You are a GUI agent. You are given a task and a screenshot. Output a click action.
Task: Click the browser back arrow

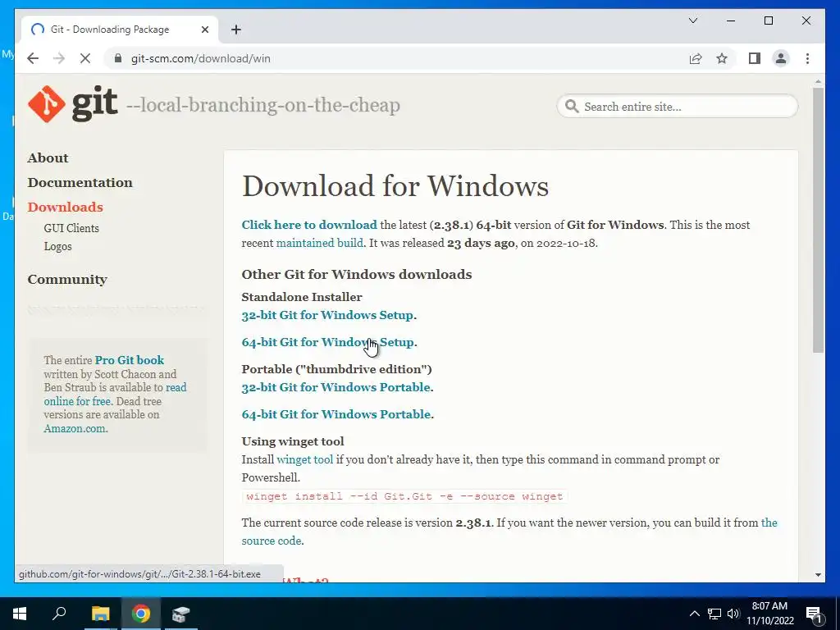tap(33, 58)
